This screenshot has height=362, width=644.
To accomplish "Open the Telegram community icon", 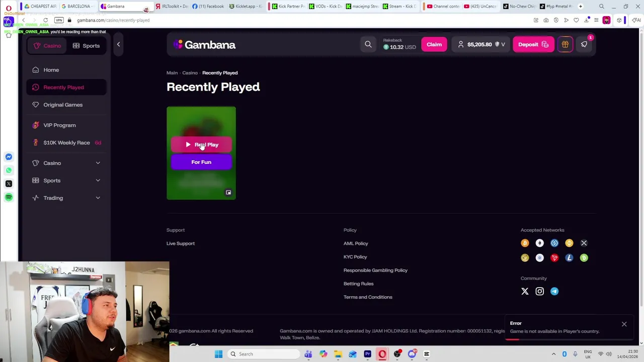I will click(x=554, y=291).
